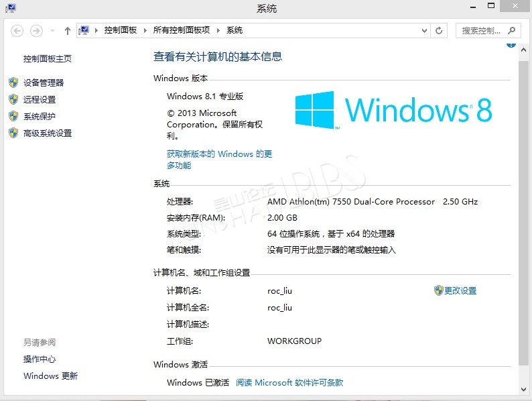This screenshot has width=532, height=401.
Task: Click shield icon beside 高级系统设置
Action: (x=13, y=133)
